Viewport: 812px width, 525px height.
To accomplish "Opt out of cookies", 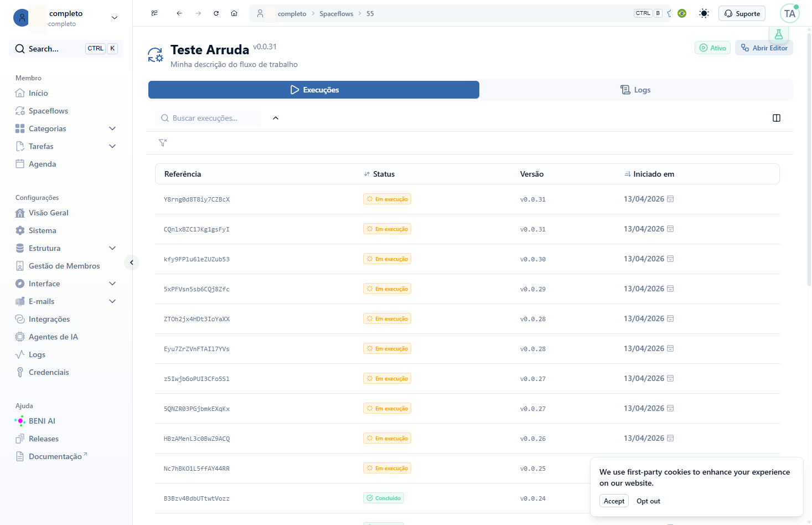I will click(648, 501).
